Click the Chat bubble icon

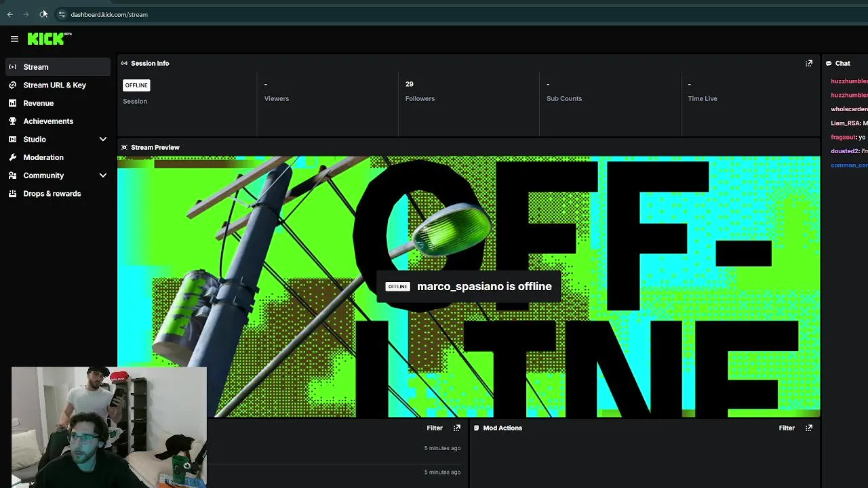click(829, 63)
